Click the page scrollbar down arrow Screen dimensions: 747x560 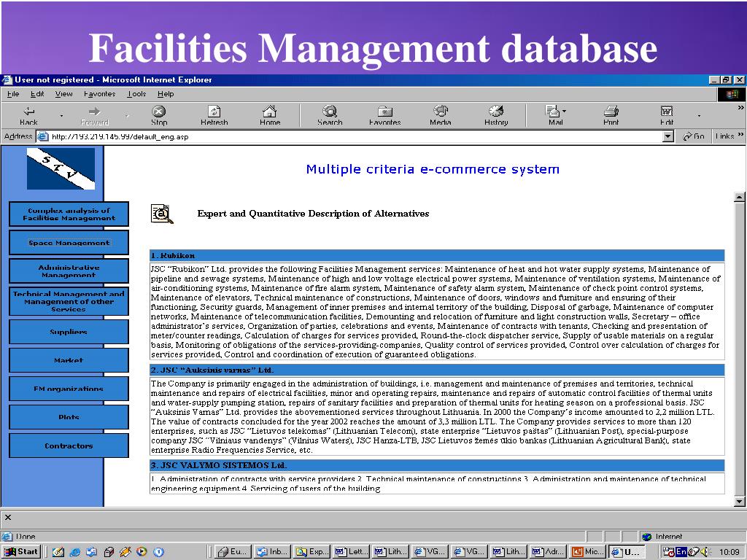coord(740,501)
